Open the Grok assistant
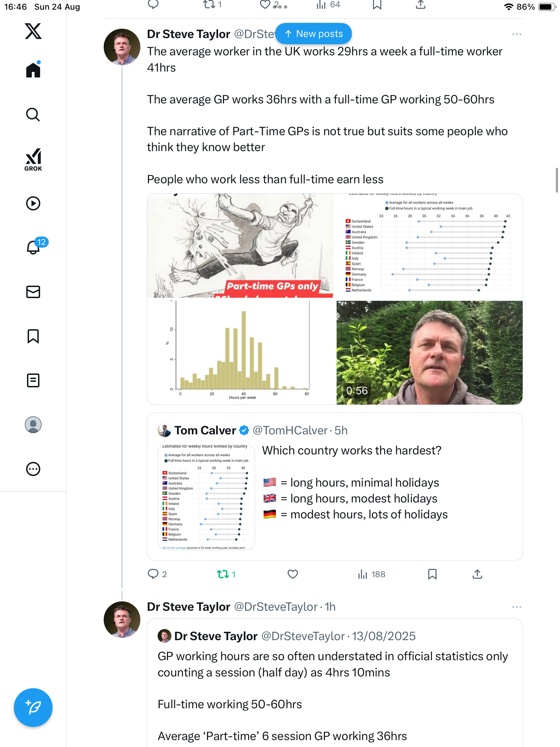This screenshot has height=747, width=560. coord(33,159)
